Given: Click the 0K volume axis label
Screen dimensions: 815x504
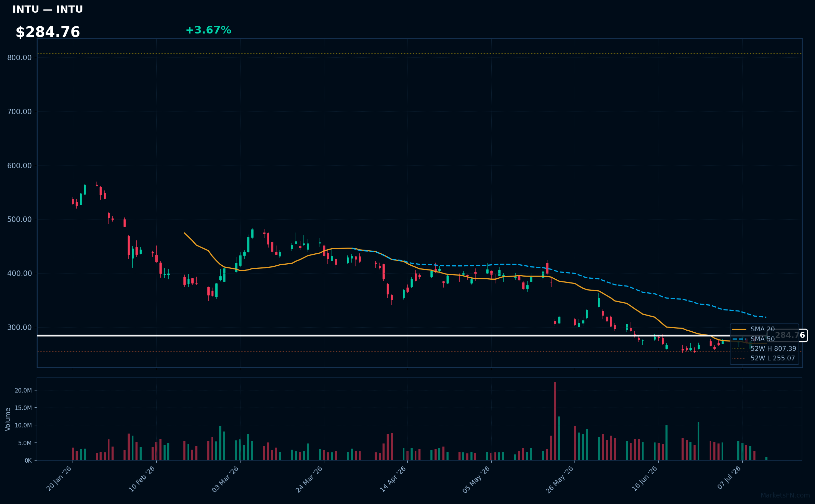Looking at the screenshot, I should [28, 461].
